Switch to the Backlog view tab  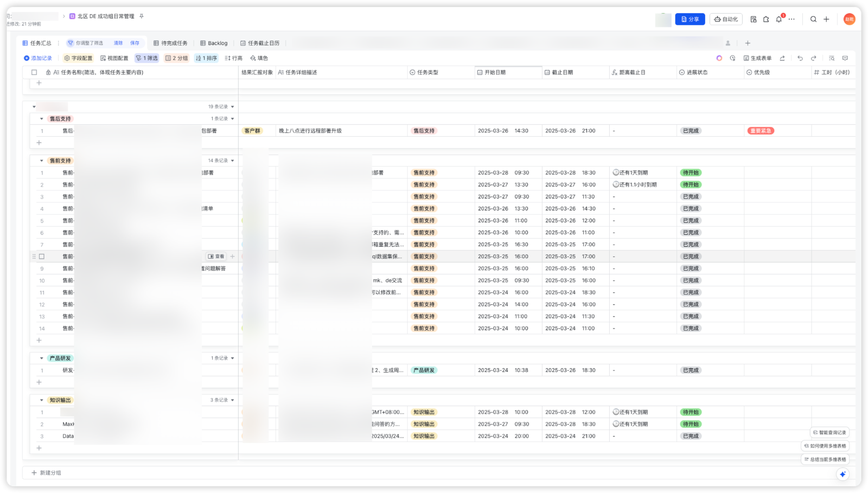click(214, 43)
